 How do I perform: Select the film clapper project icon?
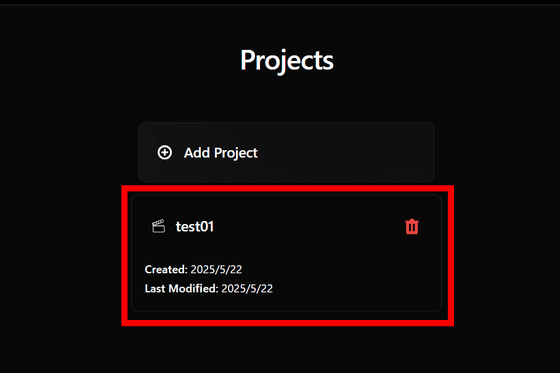tap(158, 226)
